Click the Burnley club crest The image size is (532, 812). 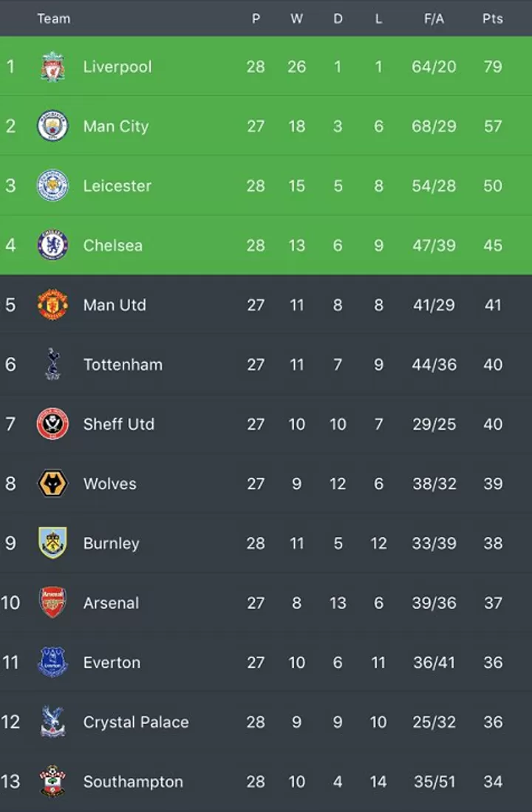53,543
